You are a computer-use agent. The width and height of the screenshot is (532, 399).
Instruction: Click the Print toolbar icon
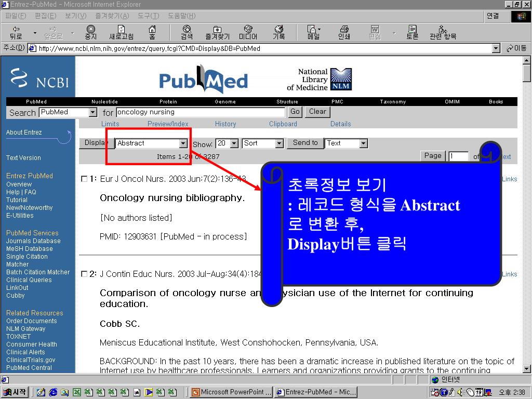pos(344,33)
